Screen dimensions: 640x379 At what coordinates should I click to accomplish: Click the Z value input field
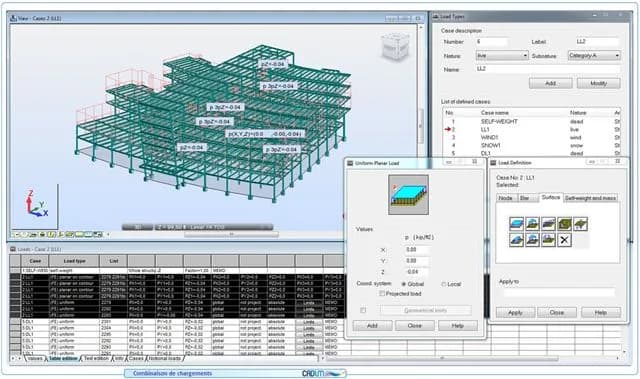[416, 271]
